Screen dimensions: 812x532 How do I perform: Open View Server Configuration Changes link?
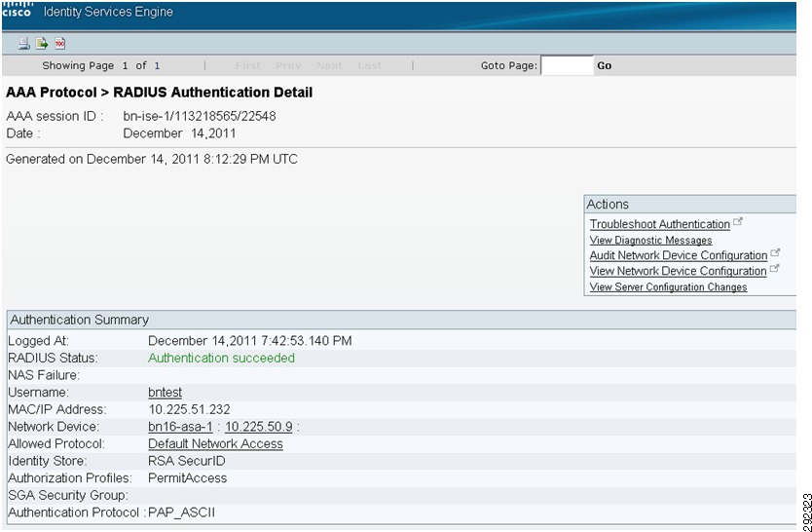point(668,287)
